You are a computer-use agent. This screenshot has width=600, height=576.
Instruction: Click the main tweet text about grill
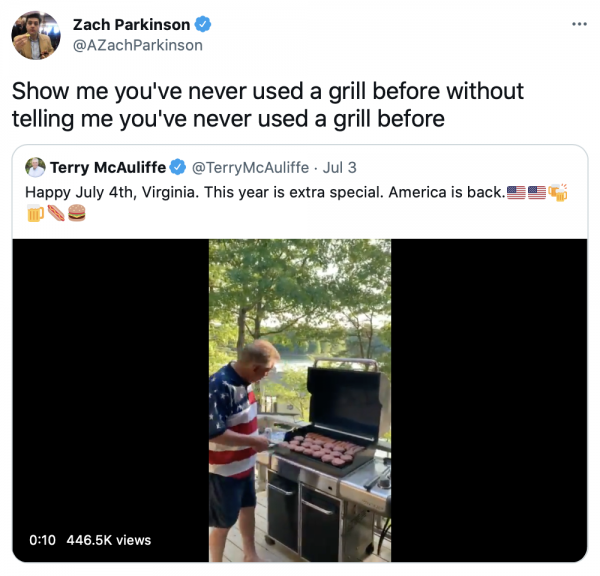(268, 105)
